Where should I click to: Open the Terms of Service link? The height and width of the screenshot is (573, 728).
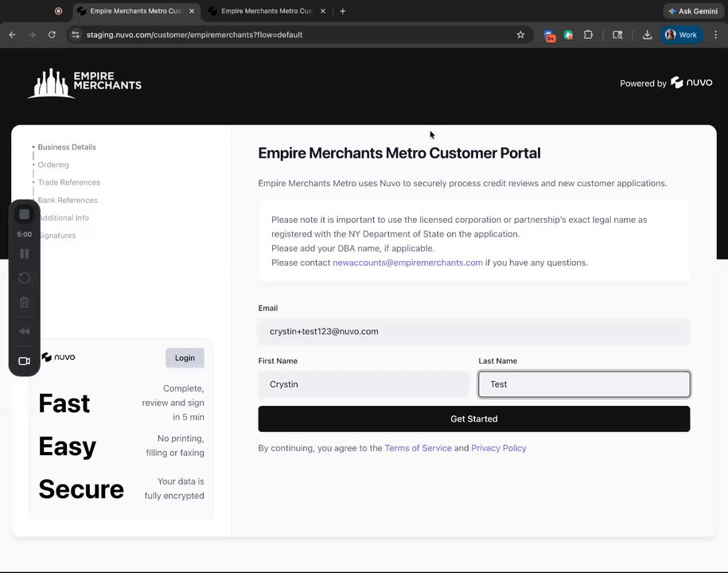tap(418, 448)
